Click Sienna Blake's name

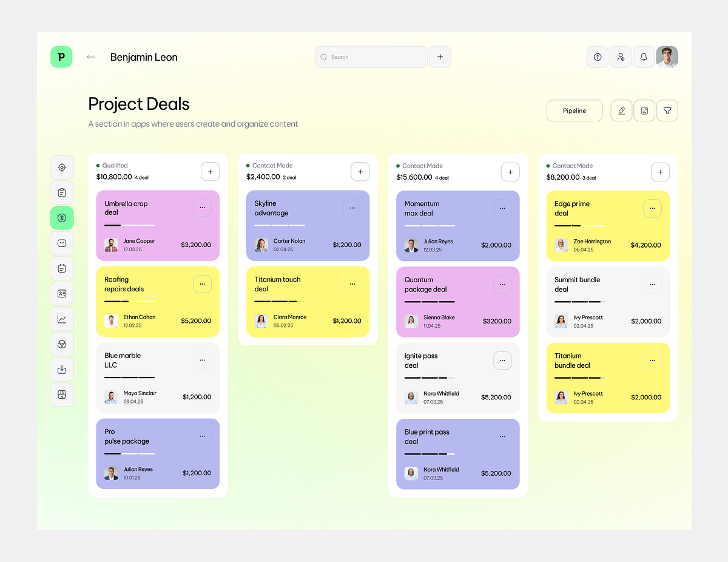tap(439, 317)
